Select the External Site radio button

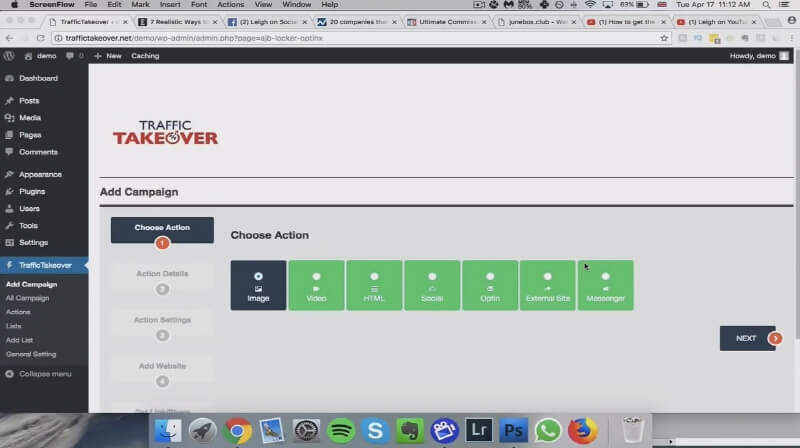click(x=547, y=276)
